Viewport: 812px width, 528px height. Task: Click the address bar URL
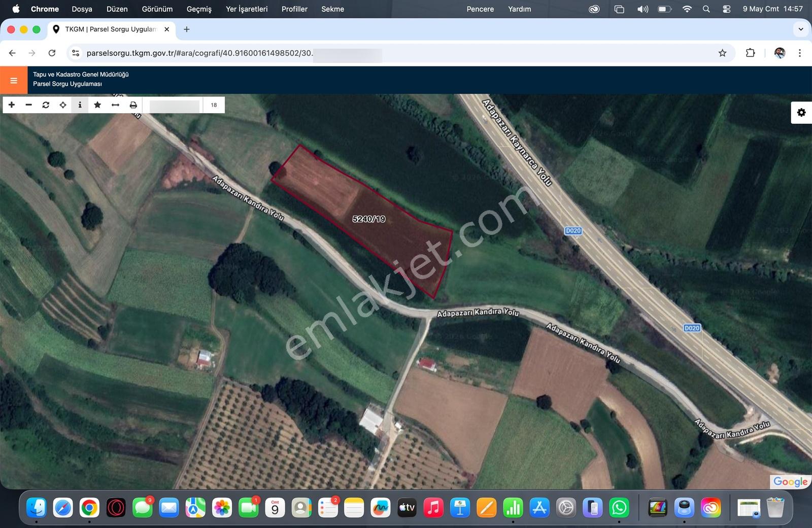coord(199,53)
